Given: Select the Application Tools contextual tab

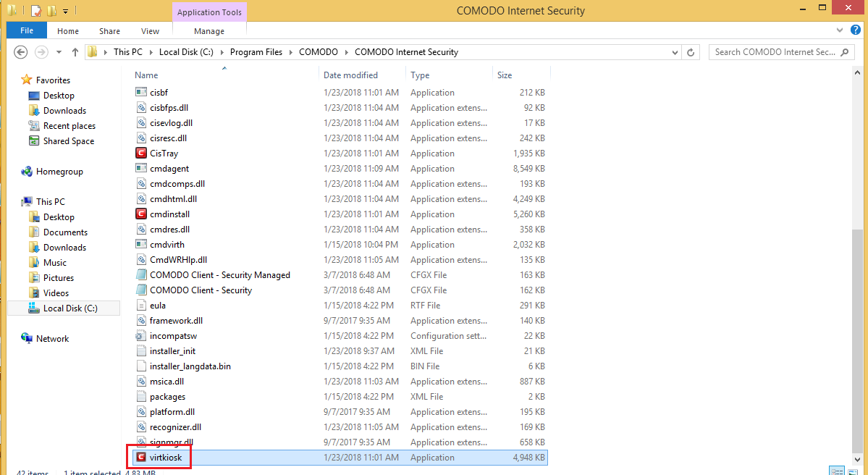Looking at the screenshot, I should [x=209, y=12].
